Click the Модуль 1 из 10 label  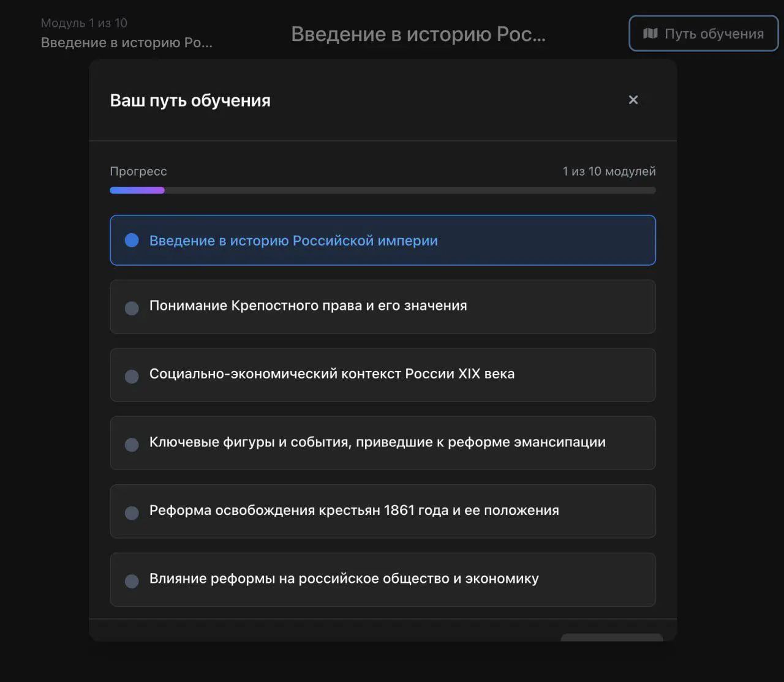(x=84, y=23)
